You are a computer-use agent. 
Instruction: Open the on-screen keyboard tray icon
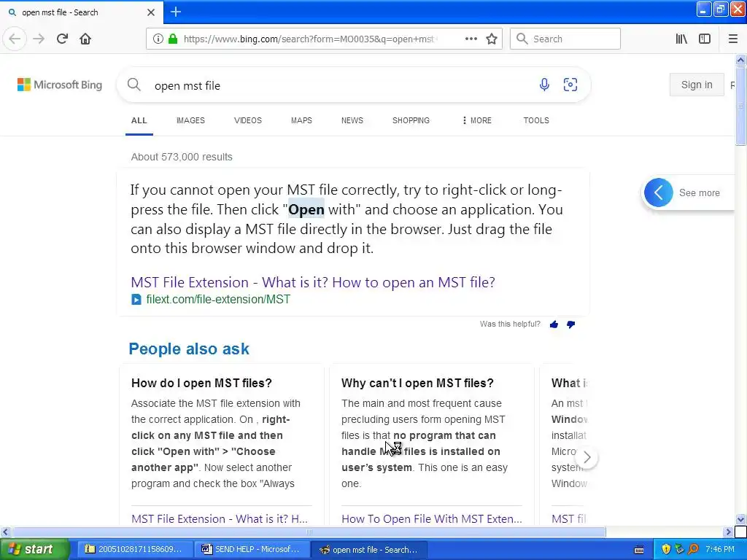pos(639,550)
